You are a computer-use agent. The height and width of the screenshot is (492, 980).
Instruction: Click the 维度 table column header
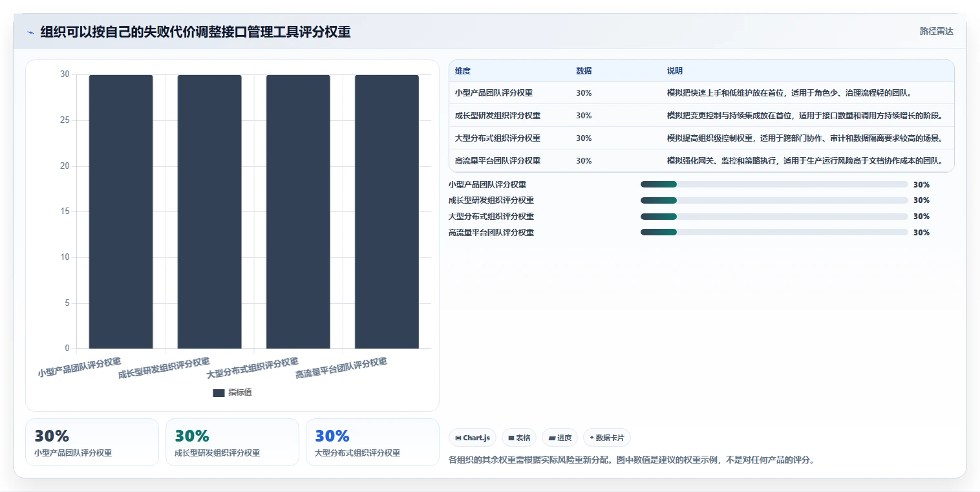pyautogui.click(x=463, y=71)
